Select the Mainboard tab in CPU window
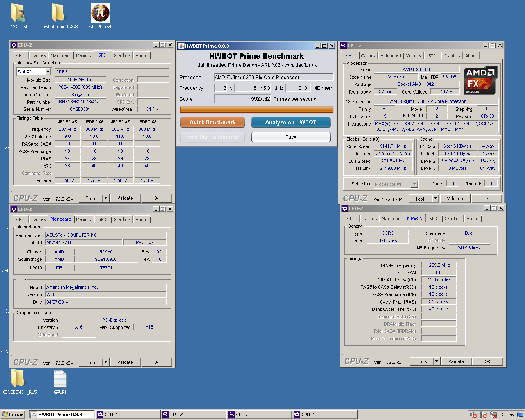This screenshot has height=420, width=525. point(390,56)
